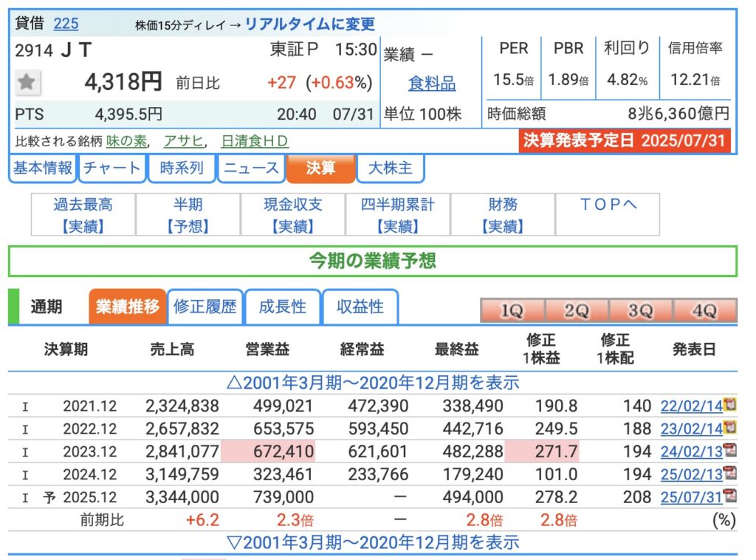Select the 業績推移 sub-tab
756x560 pixels.
[127, 307]
